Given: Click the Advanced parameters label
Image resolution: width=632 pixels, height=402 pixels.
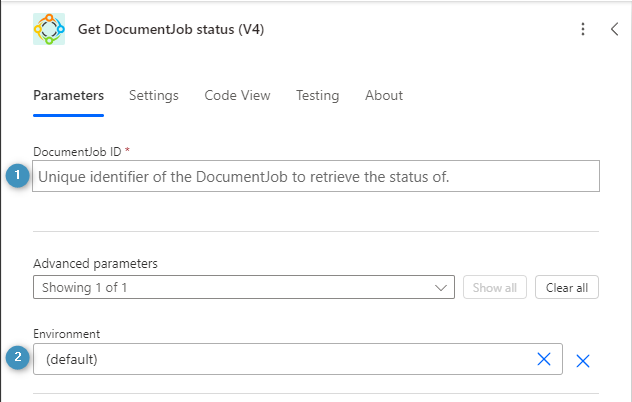Looking at the screenshot, I should pyautogui.click(x=95, y=264).
